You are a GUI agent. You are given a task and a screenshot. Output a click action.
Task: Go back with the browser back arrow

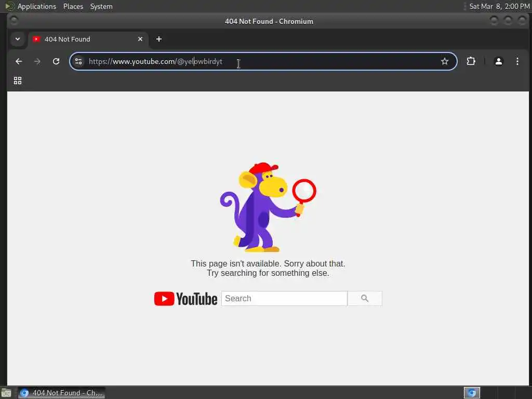(x=19, y=61)
